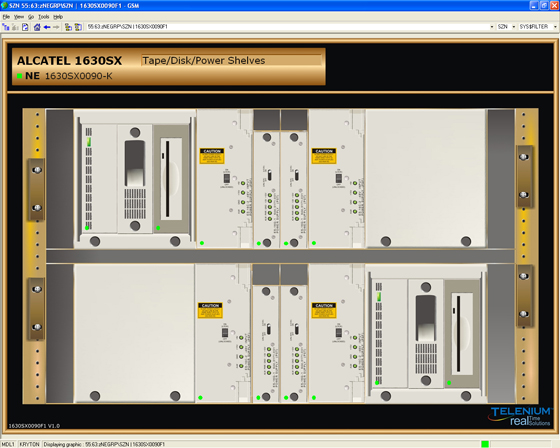The width and height of the screenshot is (560, 448).
Task: Open the SYS$FILTER dropdown
Action: tap(555, 27)
